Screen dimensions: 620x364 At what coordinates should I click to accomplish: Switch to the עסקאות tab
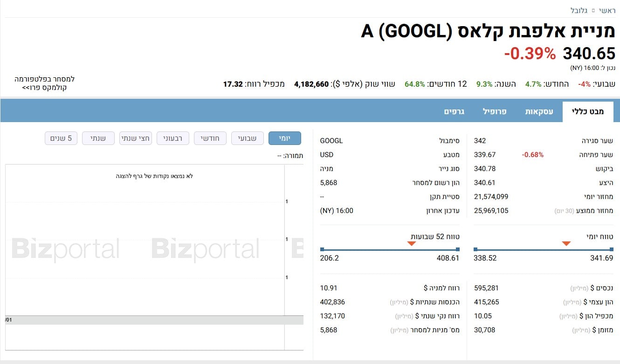pos(539,112)
